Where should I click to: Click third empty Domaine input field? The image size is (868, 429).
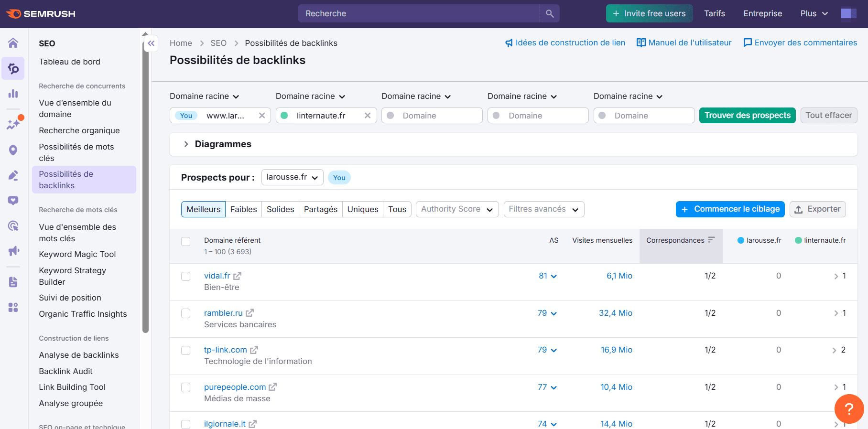point(644,116)
